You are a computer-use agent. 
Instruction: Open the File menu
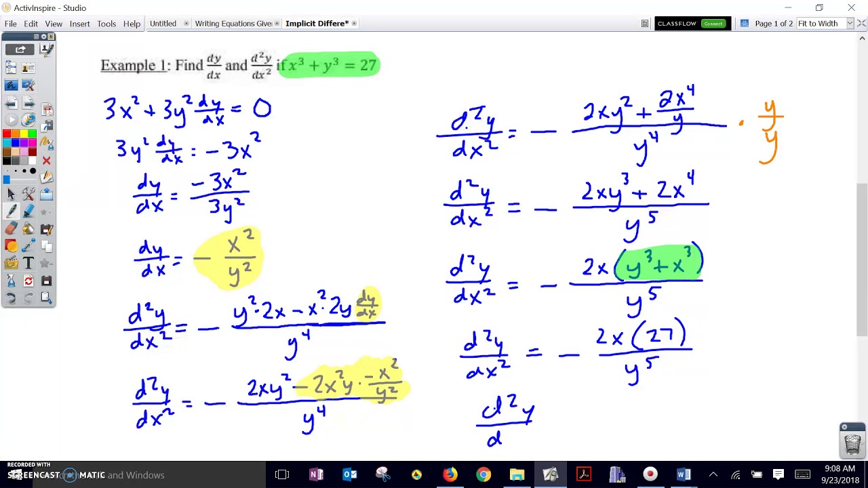click(11, 24)
